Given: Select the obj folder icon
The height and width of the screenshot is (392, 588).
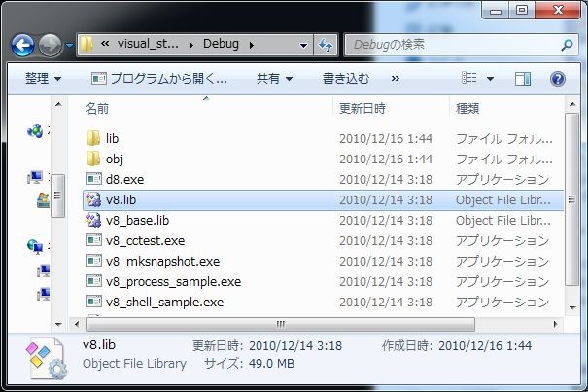Looking at the screenshot, I should tap(93, 159).
